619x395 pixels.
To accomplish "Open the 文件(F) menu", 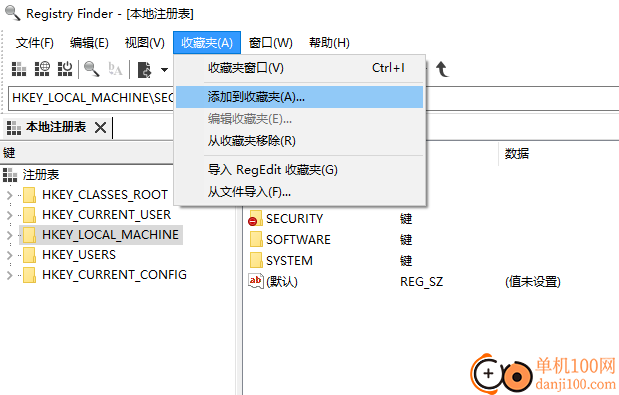I will pyautogui.click(x=35, y=43).
